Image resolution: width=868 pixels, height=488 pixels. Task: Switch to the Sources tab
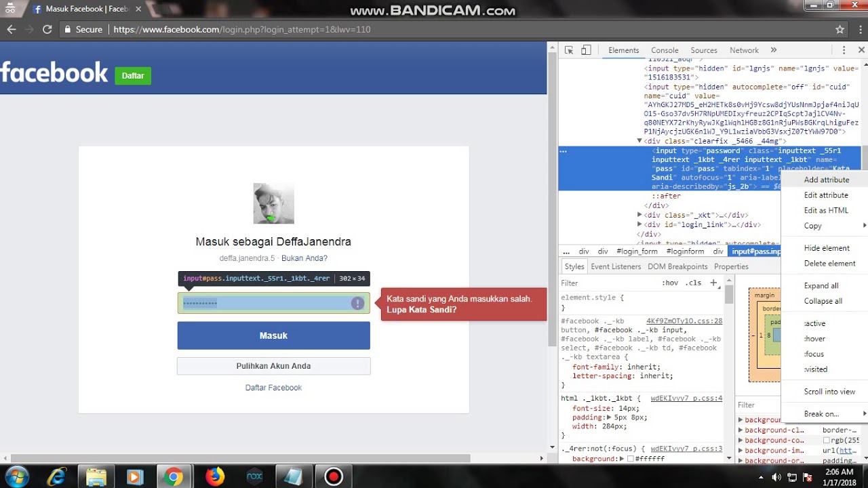[x=704, y=50]
